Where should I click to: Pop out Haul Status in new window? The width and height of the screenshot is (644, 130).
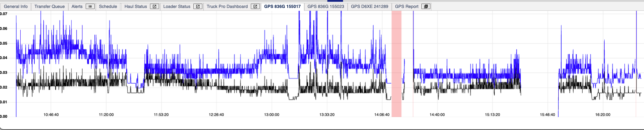coord(154,6)
